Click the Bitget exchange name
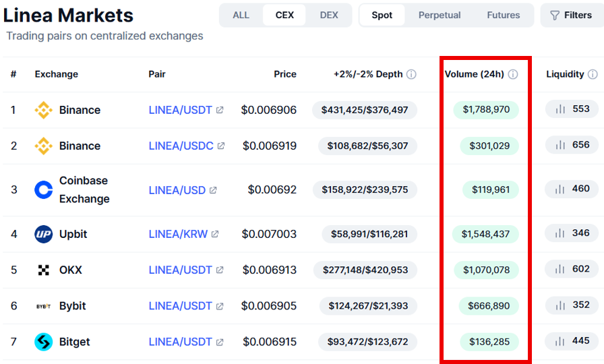The height and width of the screenshot is (364, 604). pyautogui.click(x=74, y=342)
